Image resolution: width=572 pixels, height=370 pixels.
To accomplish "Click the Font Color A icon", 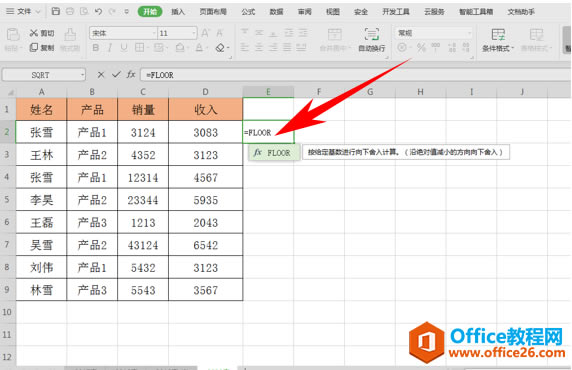I will click(199, 47).
